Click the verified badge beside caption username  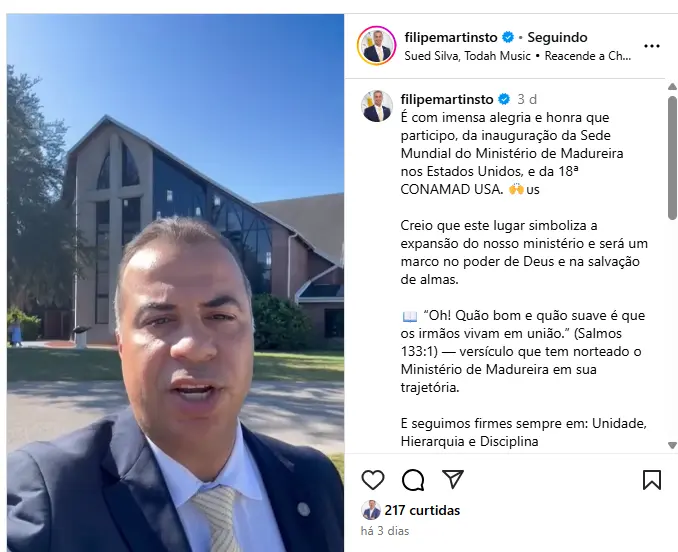(x=504, y=99)
